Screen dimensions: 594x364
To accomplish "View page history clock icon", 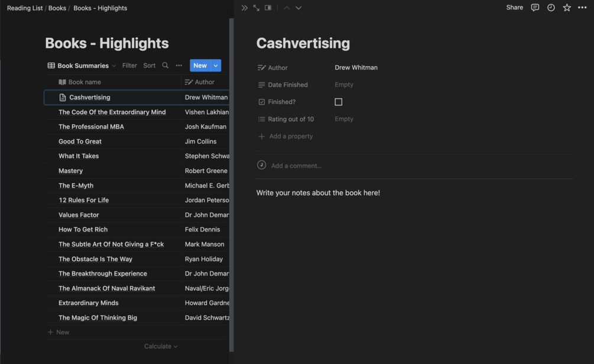I will [551, 8].
